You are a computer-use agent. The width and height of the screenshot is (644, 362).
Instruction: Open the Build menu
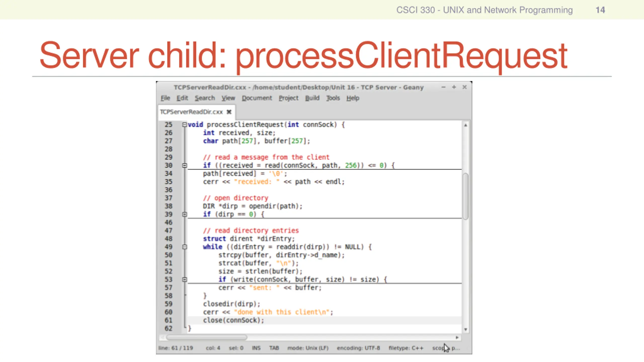[x=312, y=98]
